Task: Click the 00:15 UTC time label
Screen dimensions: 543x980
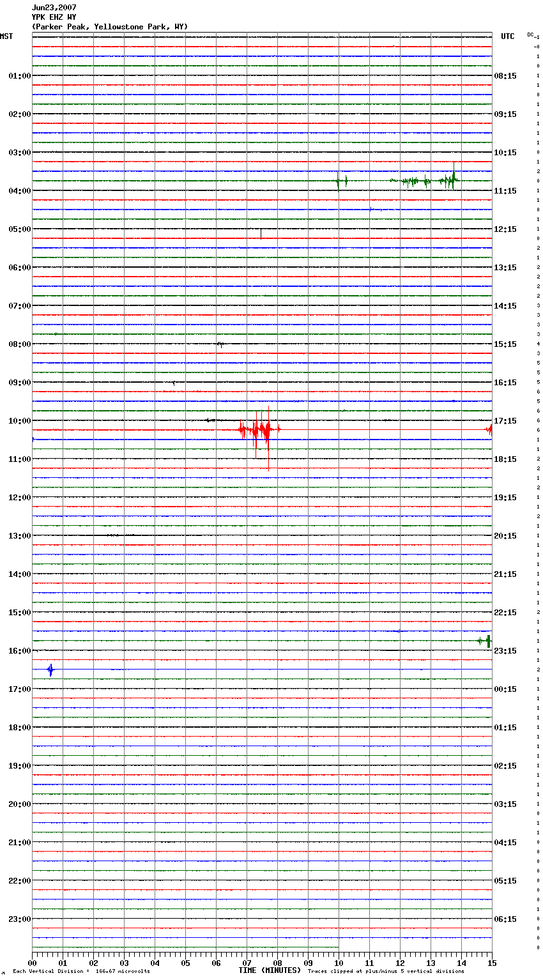Action: [505, 689]
